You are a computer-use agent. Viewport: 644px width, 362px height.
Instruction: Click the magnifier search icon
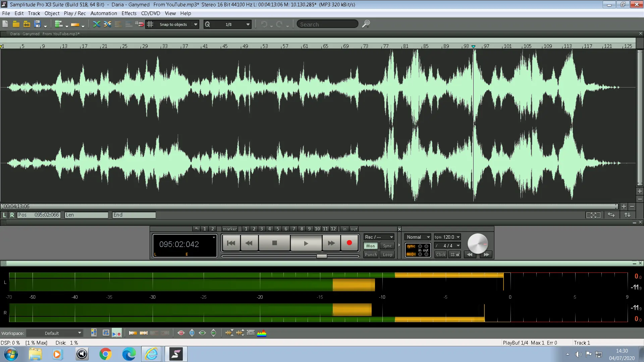point(366,24)
